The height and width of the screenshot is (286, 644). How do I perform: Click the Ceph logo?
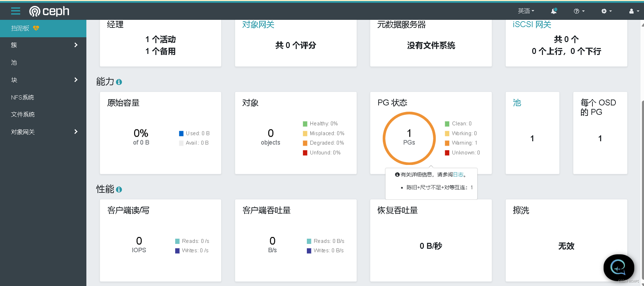[x=49, y=11]
